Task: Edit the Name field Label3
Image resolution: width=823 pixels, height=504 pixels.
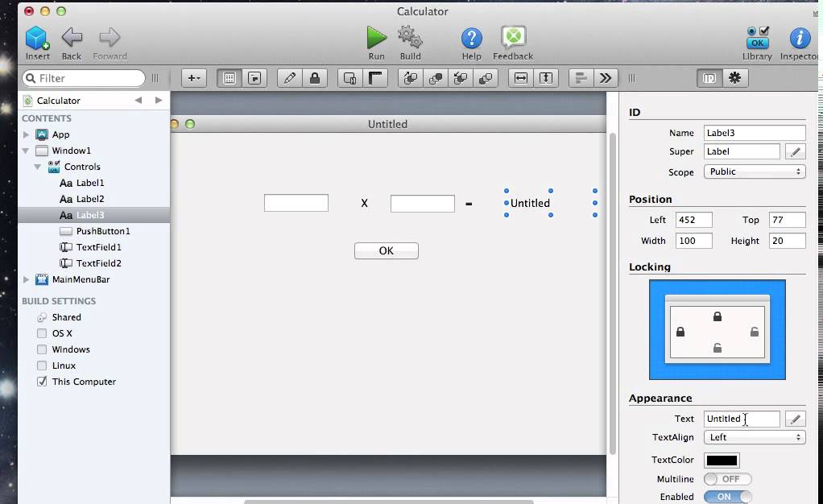Action: [755, 133]
